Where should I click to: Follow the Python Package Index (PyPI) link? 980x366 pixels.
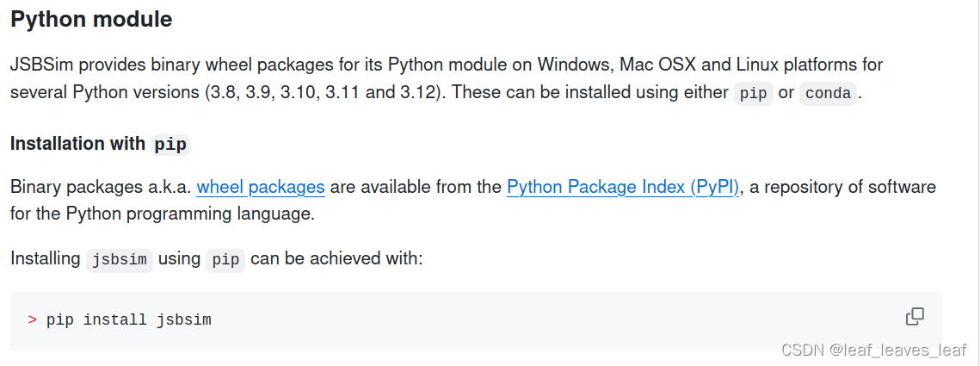[x=623, y=187]
